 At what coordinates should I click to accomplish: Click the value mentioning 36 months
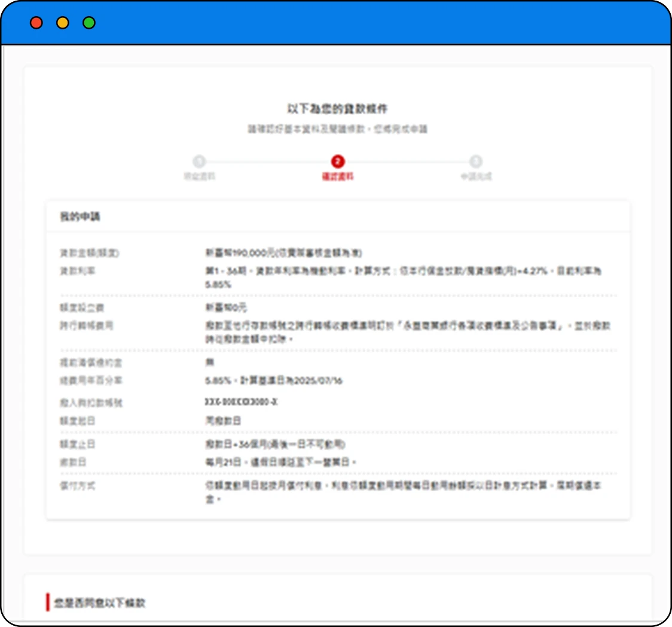click(275, 444)
